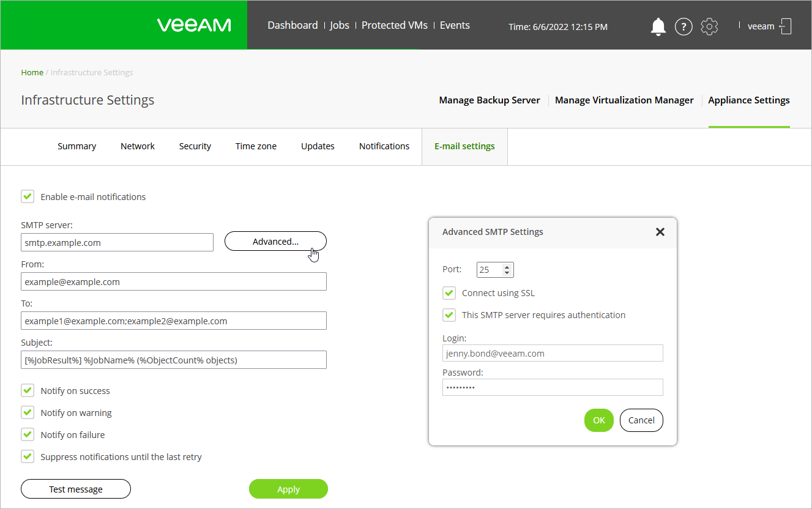Open the Jobs menu
The height and width of the screenshot is (509, 812).
coord(340,25)
